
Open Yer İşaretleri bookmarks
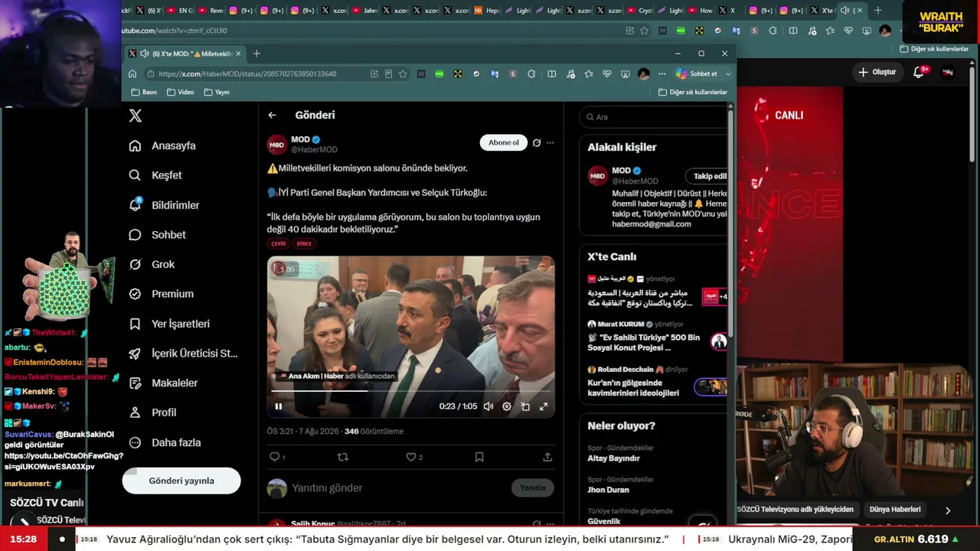169,324
